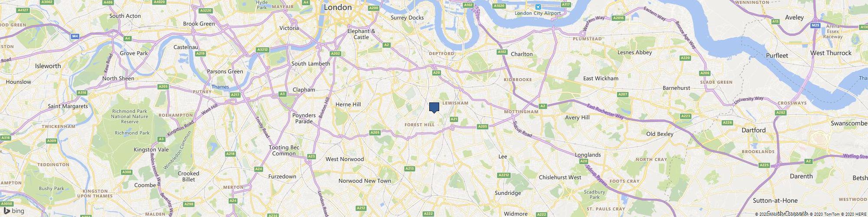This screenshot has height=217, width=868.
Task: Click the Tooting Bec Common label
Action: click(x=284, y=151)
